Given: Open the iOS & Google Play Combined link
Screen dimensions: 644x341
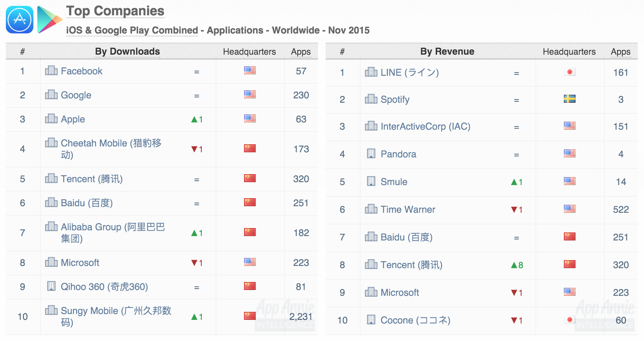Looking at the screenshot, I should point(132,30).
